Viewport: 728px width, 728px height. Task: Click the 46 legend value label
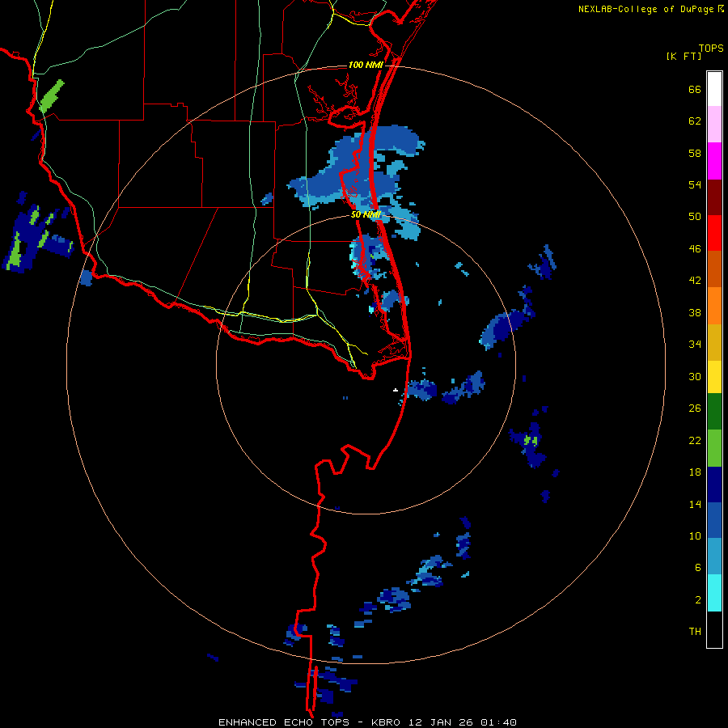click(x=694, y=248)
